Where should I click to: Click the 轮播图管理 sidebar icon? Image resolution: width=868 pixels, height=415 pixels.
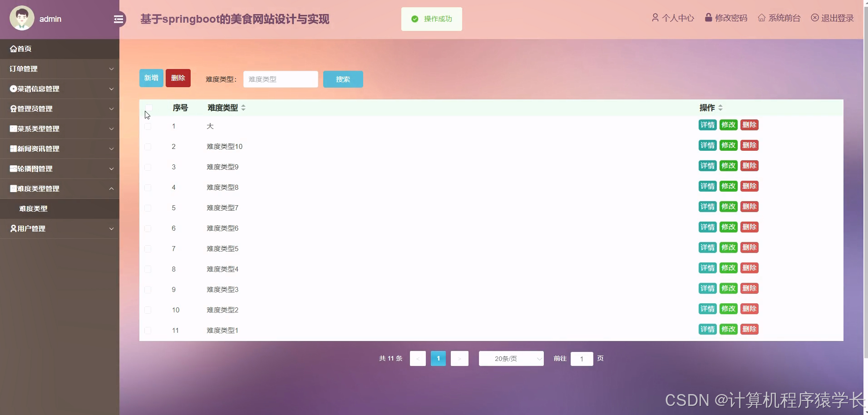[x=13, y=168]
